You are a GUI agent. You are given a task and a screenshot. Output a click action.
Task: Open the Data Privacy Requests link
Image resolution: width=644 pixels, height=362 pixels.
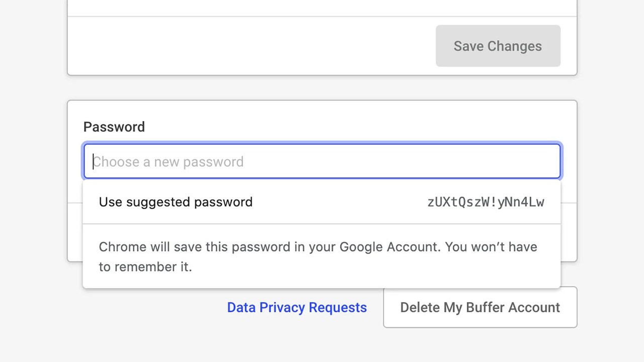297,307
